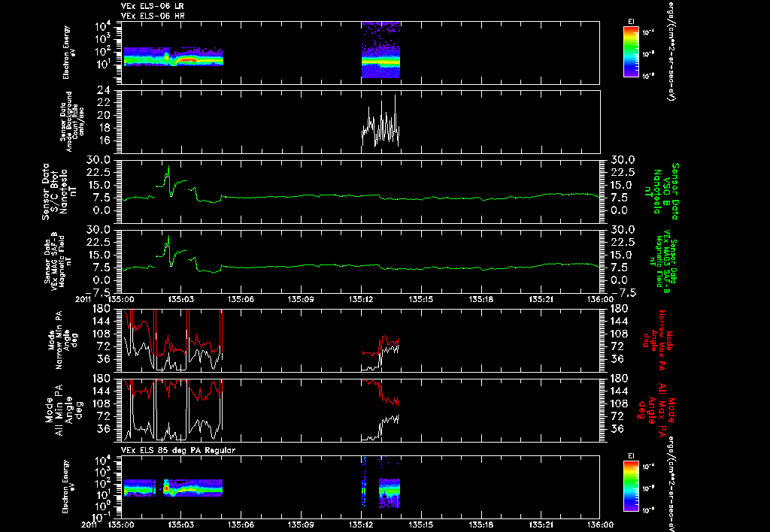This screenshot has width=770, height=532.
Task: Click the bottom panel's EI color bar
Action: tap(631, 488)
